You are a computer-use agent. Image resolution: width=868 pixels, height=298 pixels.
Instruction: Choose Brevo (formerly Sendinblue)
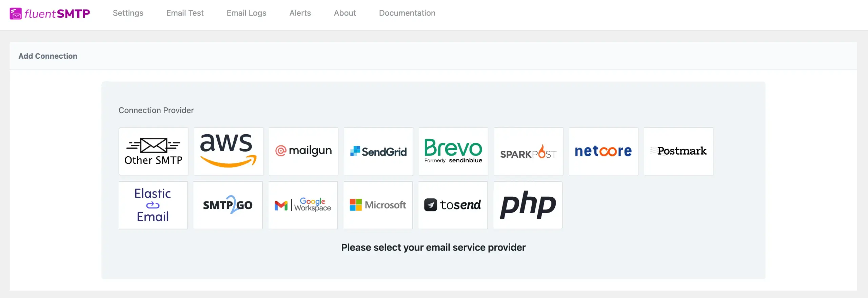tap(453, 151)
